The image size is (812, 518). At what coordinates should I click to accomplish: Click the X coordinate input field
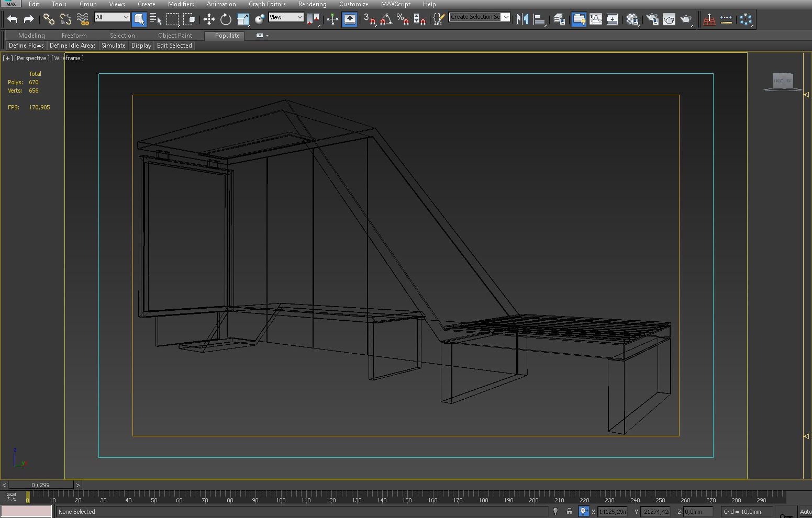pyautogui.click(x=612, y=512)
